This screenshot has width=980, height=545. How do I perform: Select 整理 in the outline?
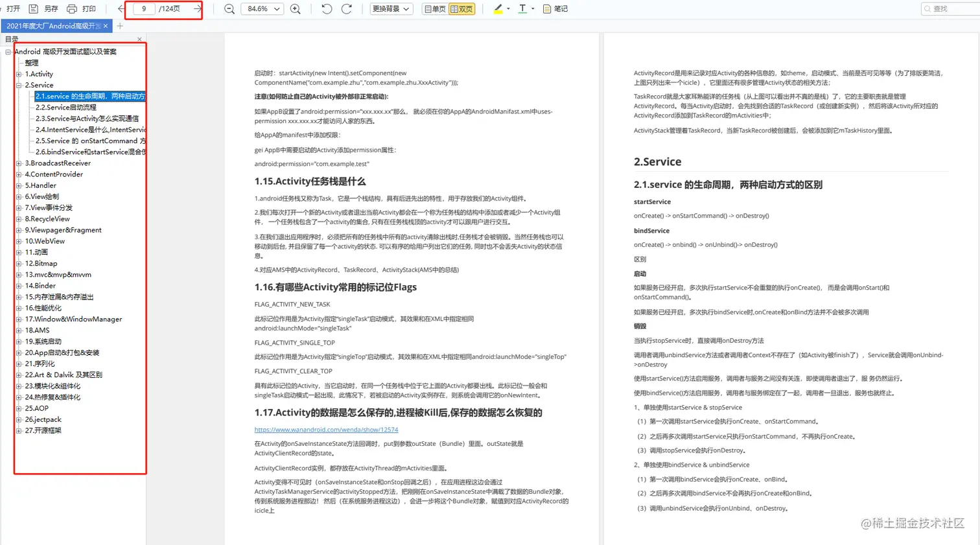coord(32,63)
